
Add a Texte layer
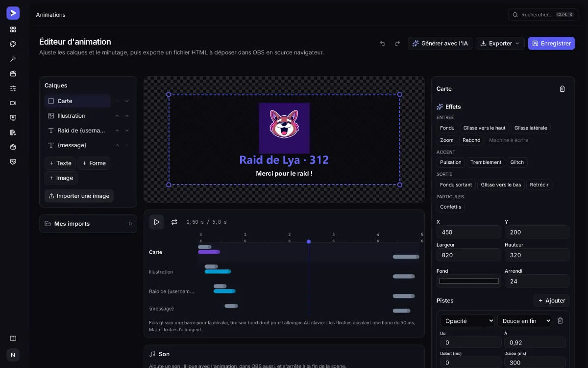pyautogui.click(x=60, y=163)
